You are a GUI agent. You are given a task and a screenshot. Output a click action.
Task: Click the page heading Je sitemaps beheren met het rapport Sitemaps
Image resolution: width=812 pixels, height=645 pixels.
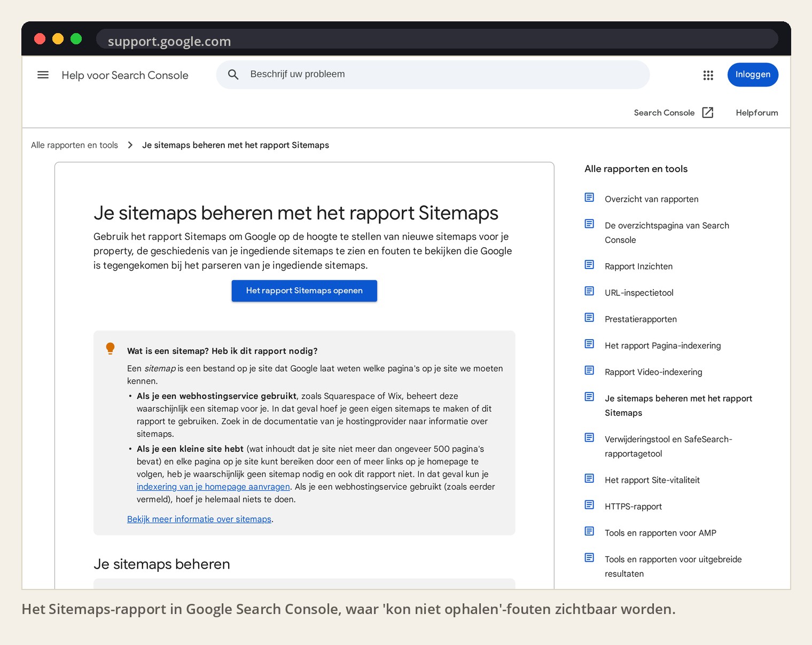pos(296,213)
